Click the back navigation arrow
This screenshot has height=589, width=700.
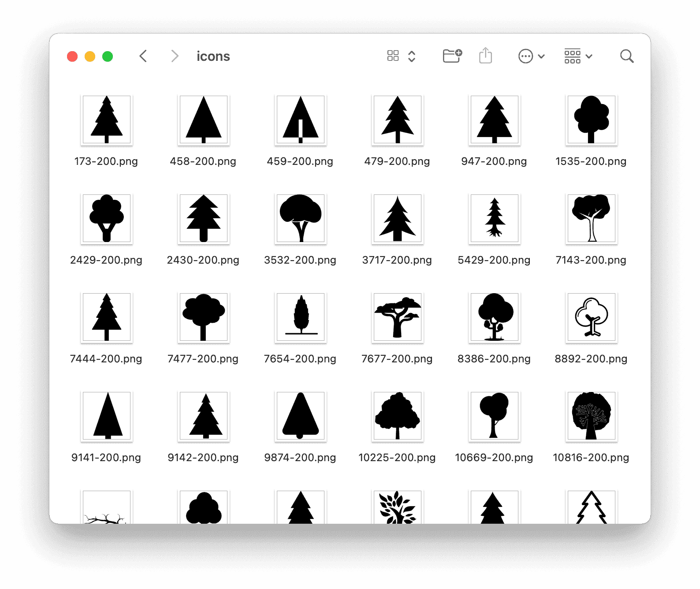[x=143, y=56]
